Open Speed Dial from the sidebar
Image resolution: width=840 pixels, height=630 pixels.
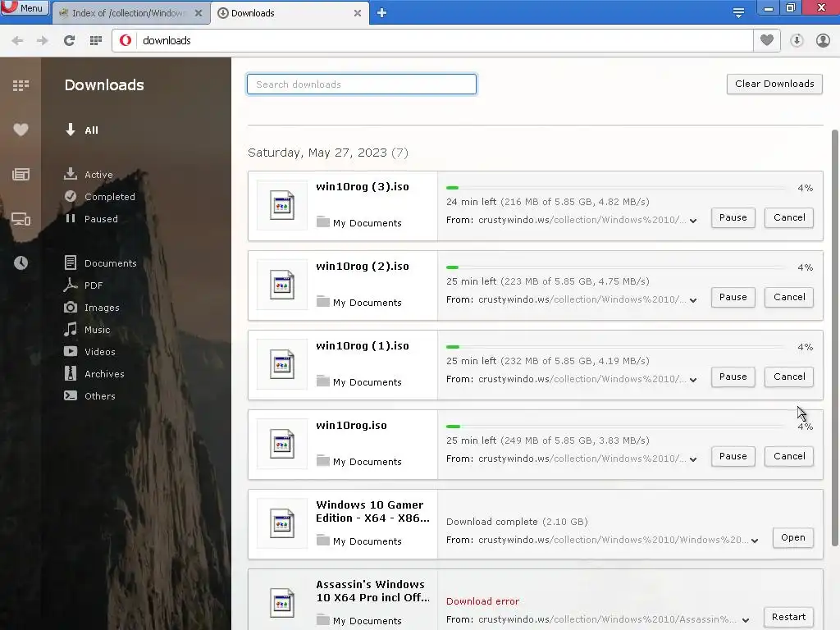pos(21,85)
